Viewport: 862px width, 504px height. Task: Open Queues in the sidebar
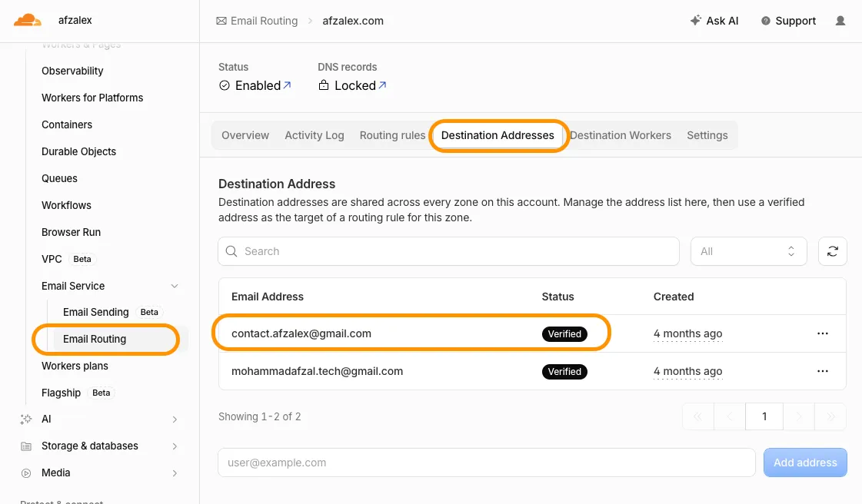59,178
